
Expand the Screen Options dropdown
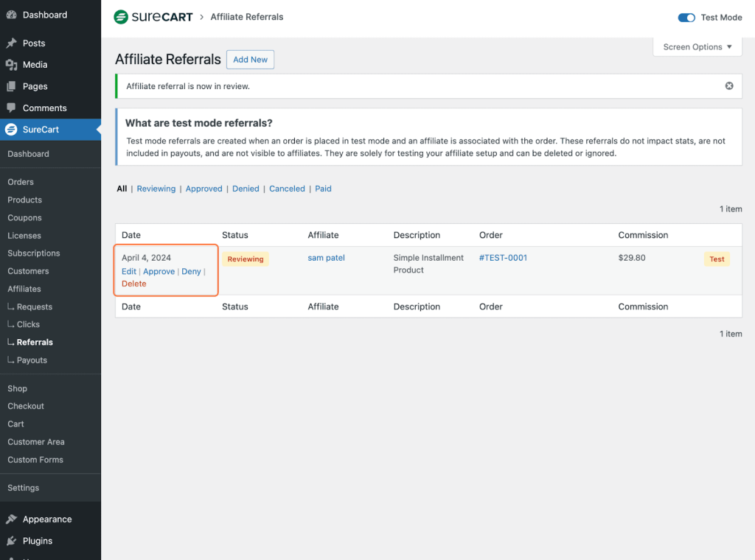point(697,47)
